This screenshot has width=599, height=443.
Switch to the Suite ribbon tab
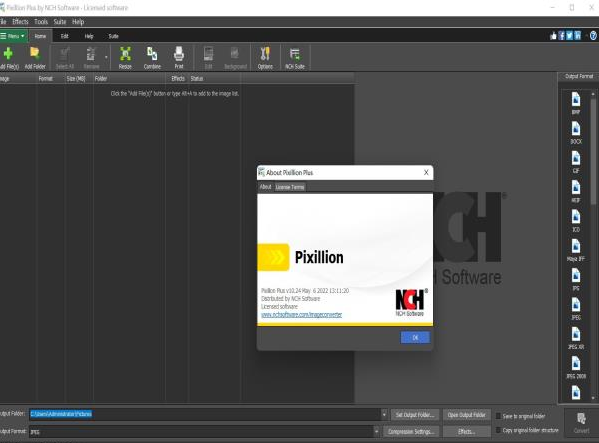pyautogui.click(x=113, y=36)
